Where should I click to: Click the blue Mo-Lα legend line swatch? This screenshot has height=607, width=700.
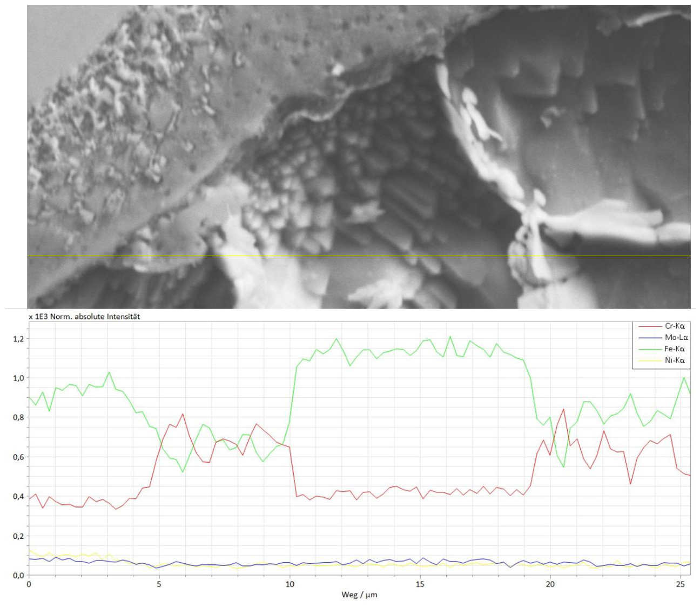[650, 338]
